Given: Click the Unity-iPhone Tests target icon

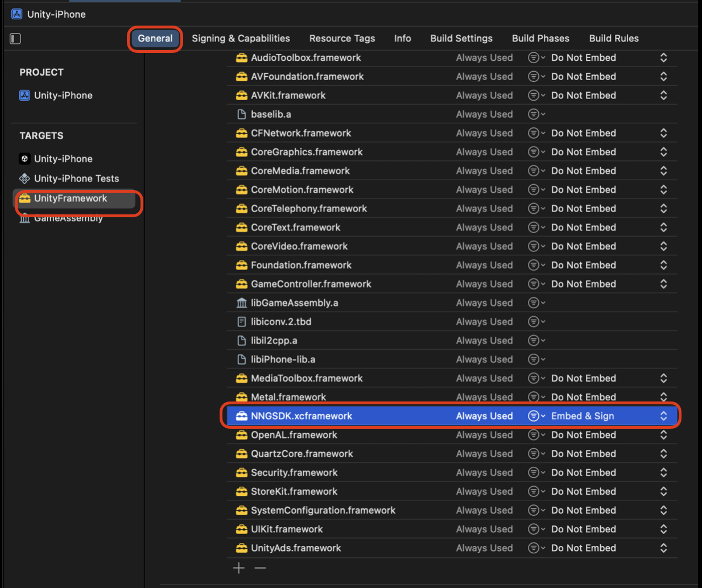Looking at the screenshot, I should [24, 179].
